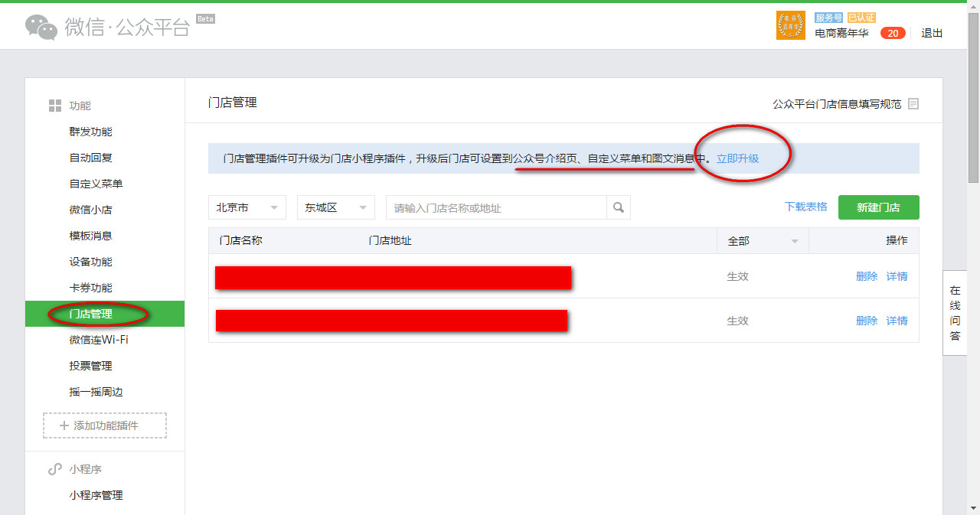Open the 填写规范 document icon
Viewport: 980px width, 515px height.
coord(913,104)
